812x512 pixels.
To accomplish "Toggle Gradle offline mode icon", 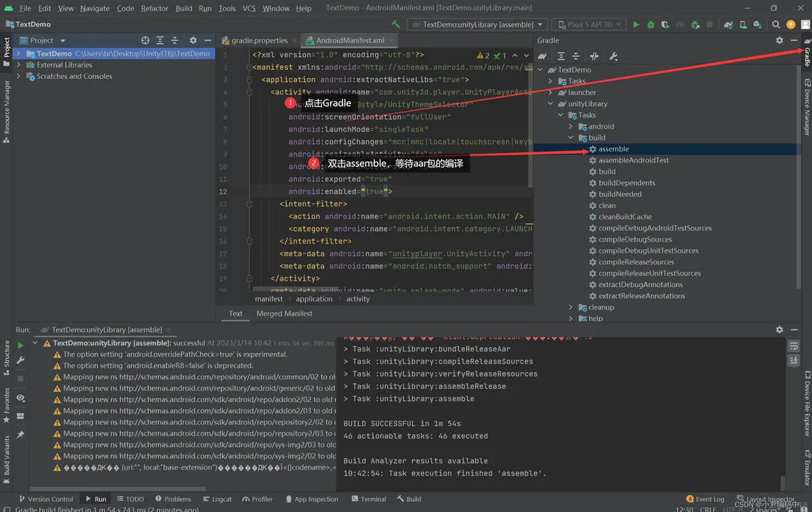I will pos(595,56).
